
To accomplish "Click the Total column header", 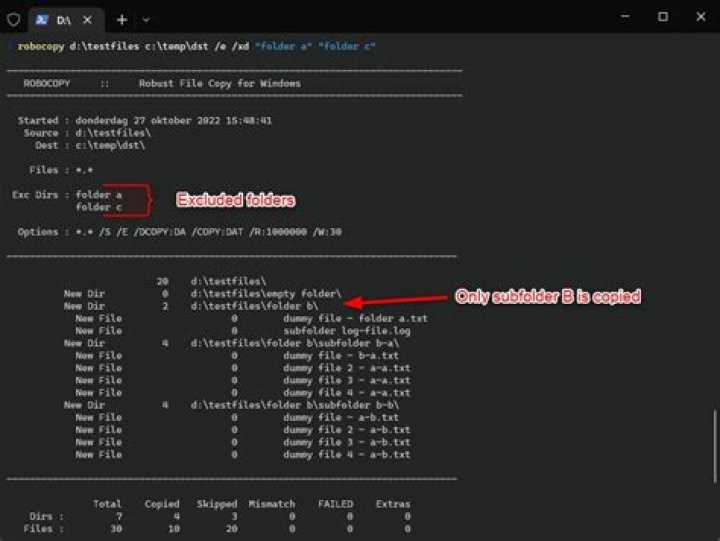I will click(107, 504).
